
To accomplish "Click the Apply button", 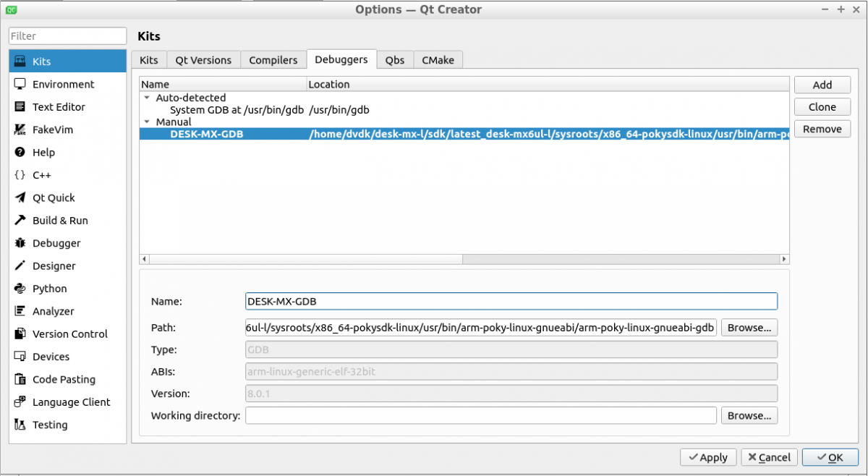I will [x=707, y=457].
